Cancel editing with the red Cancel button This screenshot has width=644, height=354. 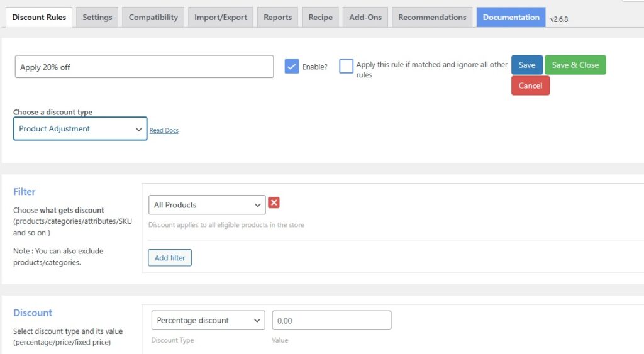tap(530, 86)
